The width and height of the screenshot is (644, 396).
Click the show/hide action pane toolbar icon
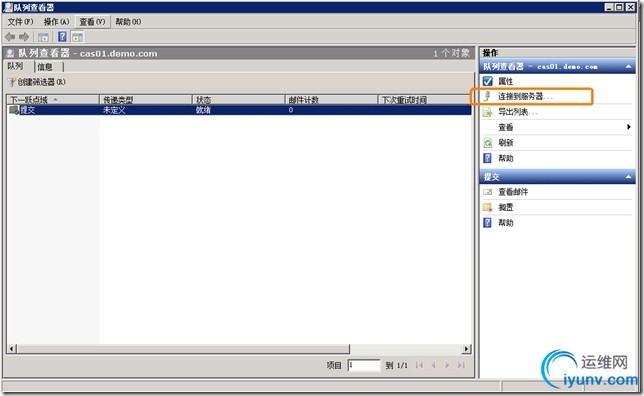(x=77, y=37)
